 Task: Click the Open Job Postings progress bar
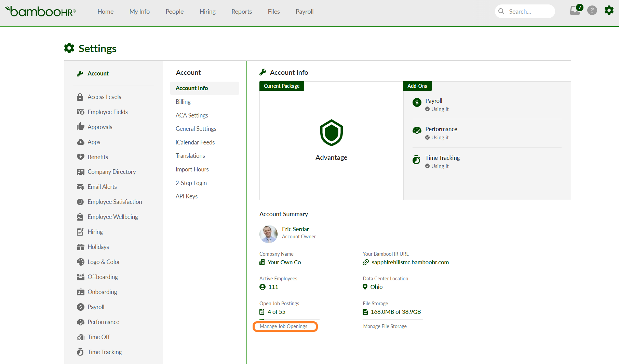[290, 320]
